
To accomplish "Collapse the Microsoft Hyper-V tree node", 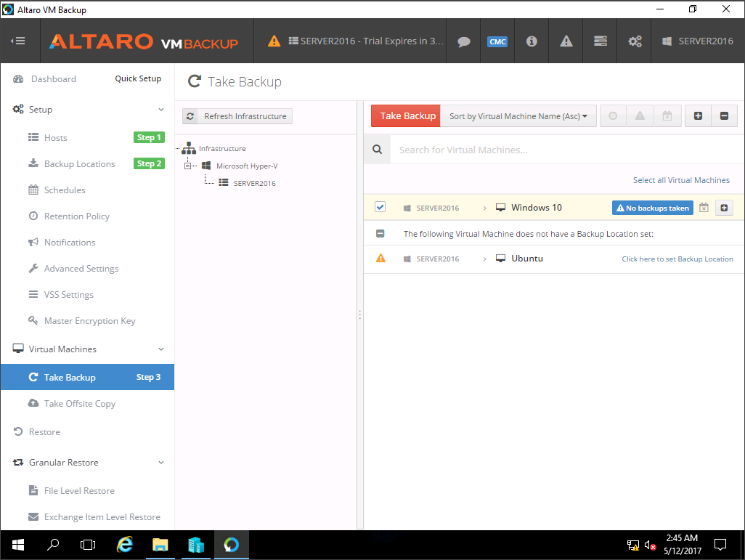I will pyautogui.click(x=187, y=166).
